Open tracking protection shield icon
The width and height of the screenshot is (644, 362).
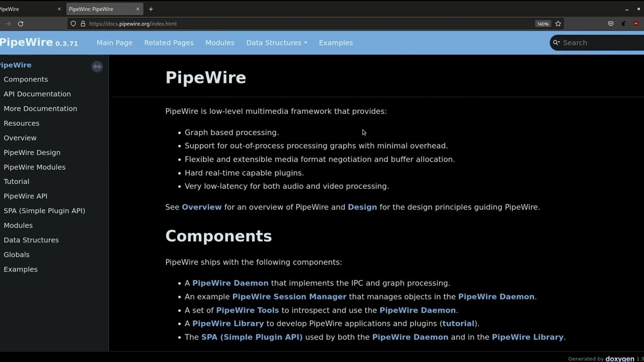73,24
